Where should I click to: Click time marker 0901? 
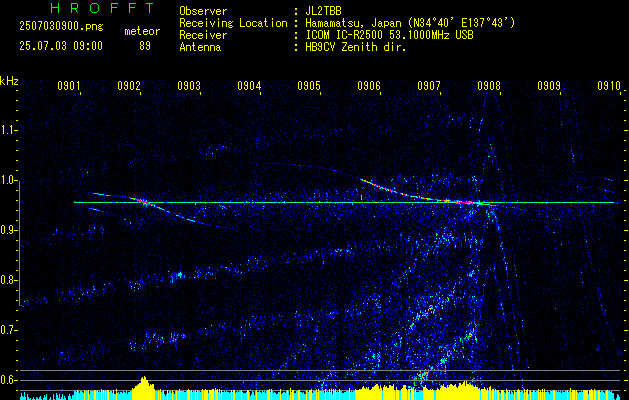pos(69,86)
